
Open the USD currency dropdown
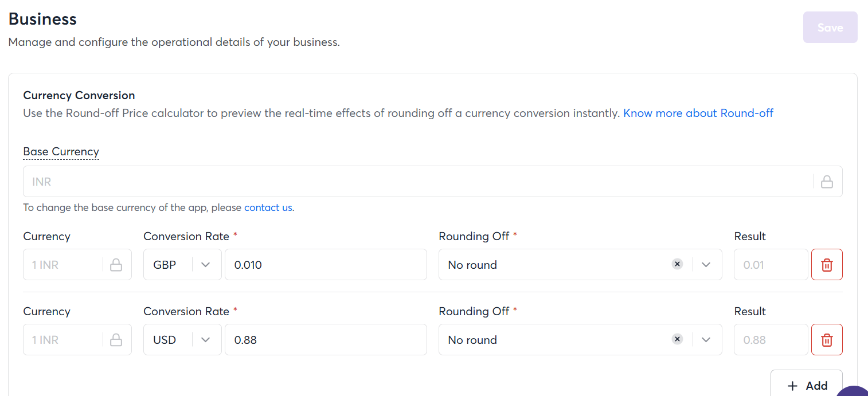pos(206,340)
